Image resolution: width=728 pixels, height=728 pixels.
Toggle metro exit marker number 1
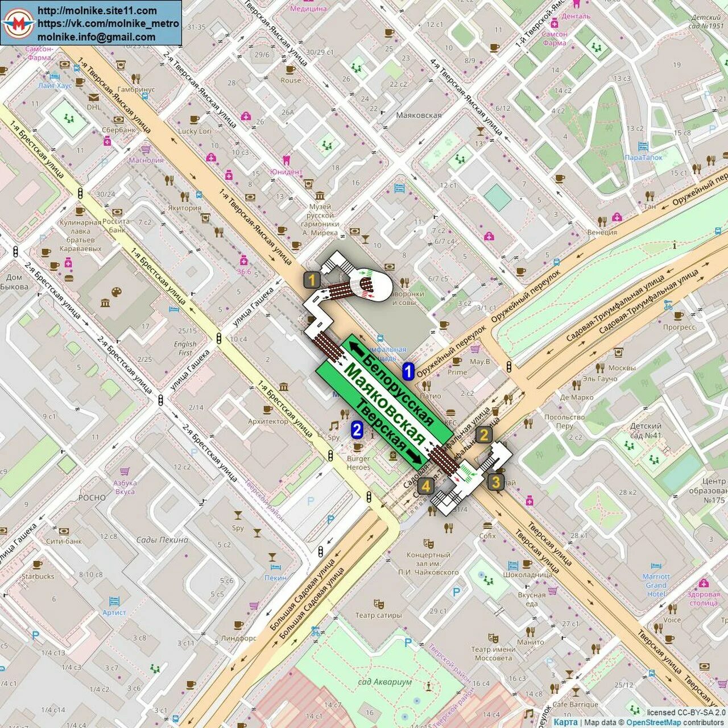click(312, 279)
